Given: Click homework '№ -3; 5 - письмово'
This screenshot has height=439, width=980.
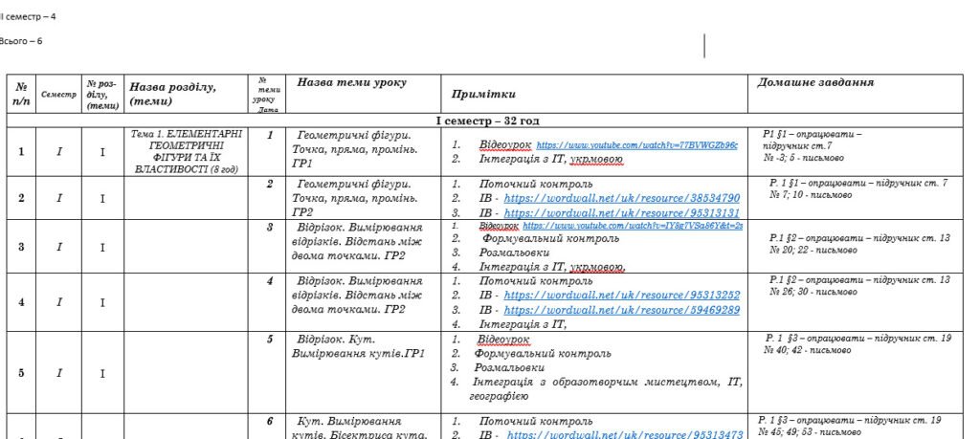Looking at the screenshot, I should click(x=803, y=158).
